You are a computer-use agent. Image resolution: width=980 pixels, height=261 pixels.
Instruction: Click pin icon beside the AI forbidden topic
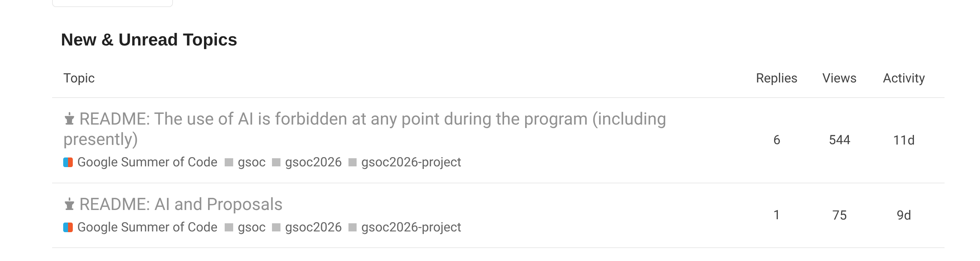69,119
